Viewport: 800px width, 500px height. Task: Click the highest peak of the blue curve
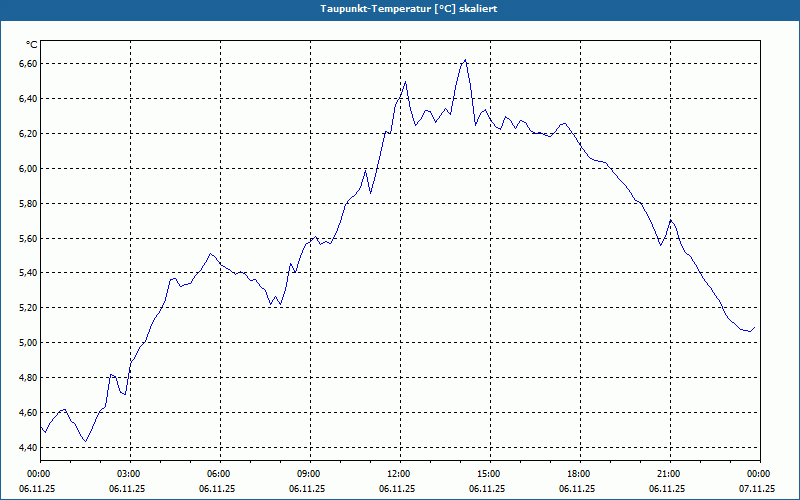[465, 60]
